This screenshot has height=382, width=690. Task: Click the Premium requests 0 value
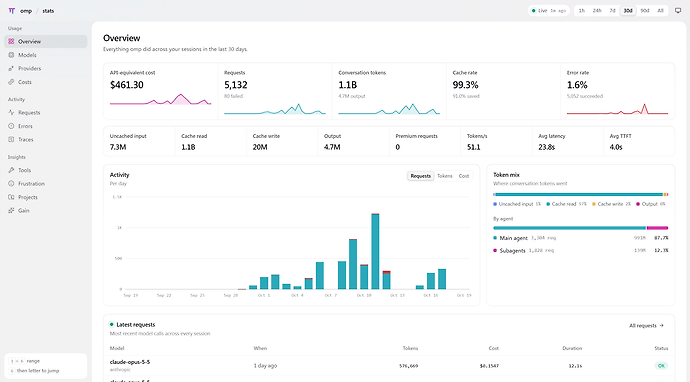pyautogui.click(x=398, y=147)
